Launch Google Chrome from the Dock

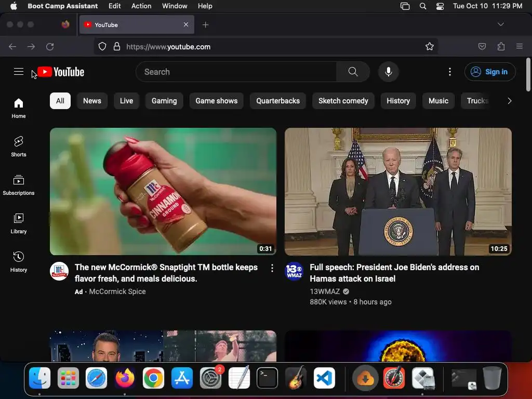pyautogui.click(x=153, y=378)
